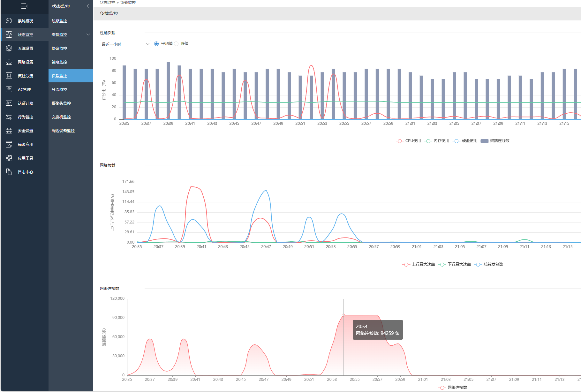Open 交换机监控 submenu item
The image size is (581, 392).
61,117
